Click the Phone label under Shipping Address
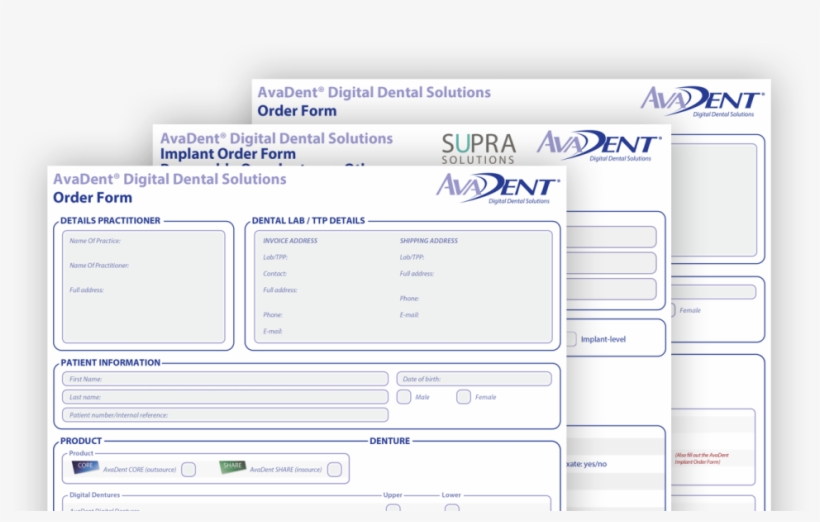 click(x=409, y=298)
